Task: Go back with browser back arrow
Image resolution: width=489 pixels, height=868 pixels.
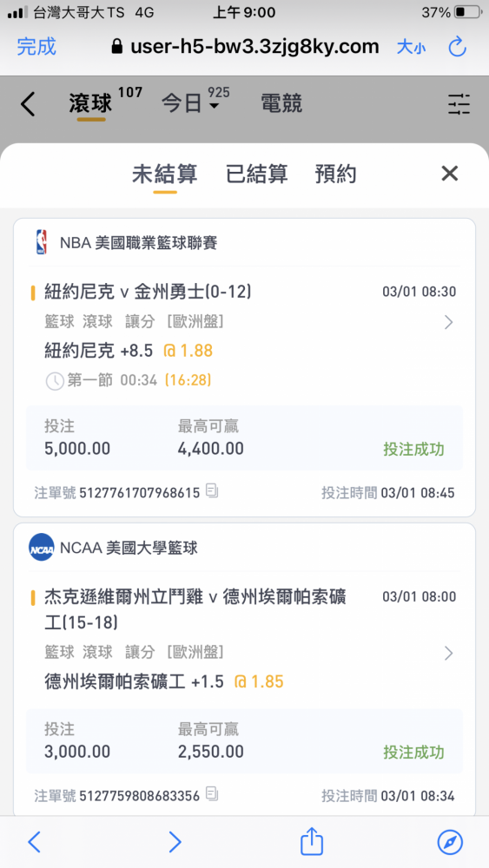Action: coord(34,842)
